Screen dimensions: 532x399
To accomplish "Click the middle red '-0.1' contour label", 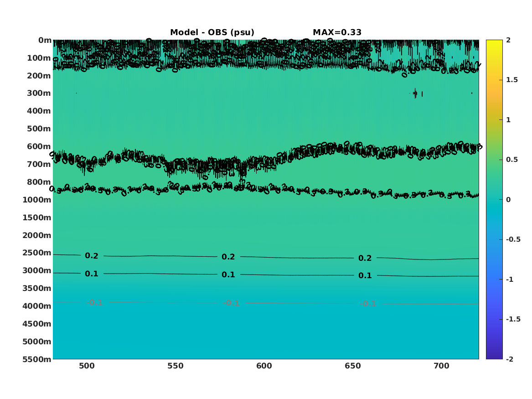I will click(x=232, y=303).
